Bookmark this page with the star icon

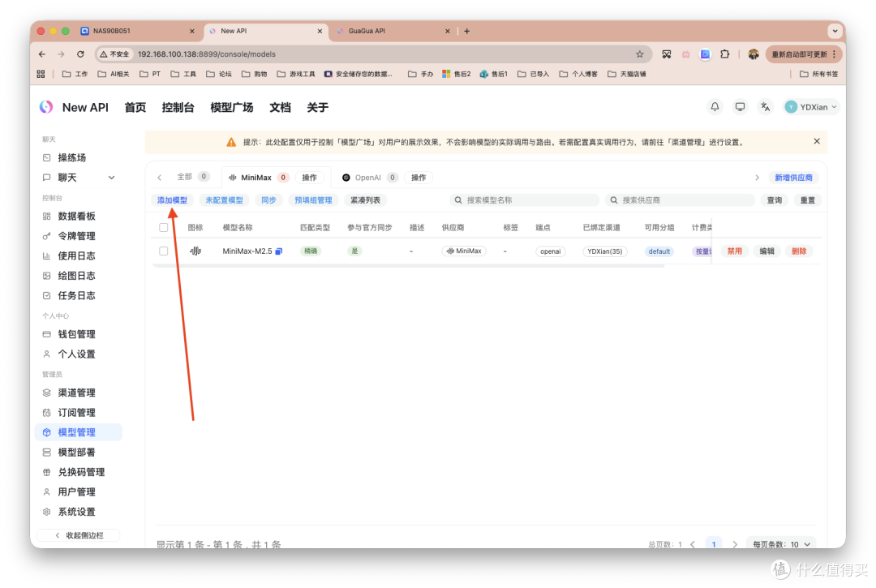coord(640,54)
